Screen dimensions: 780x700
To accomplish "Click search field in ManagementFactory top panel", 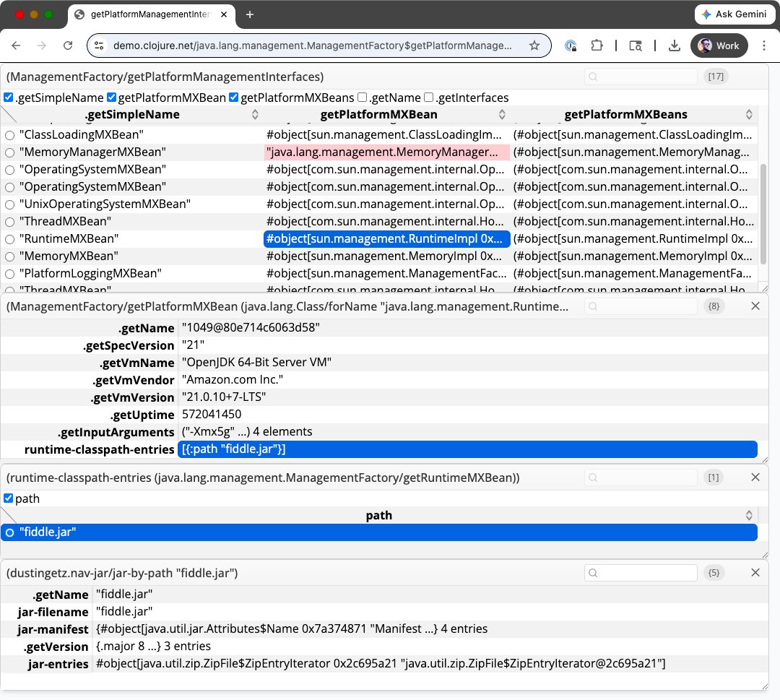I will [641, 76].
